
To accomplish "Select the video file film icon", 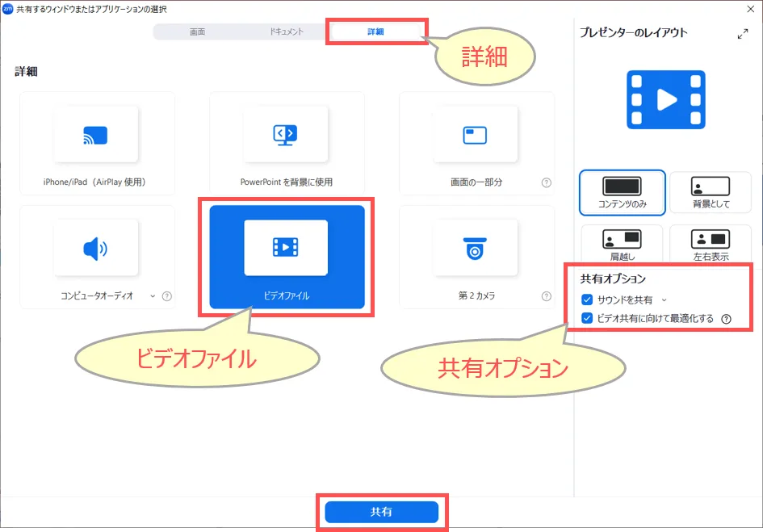I will click(x=286, y=248).
